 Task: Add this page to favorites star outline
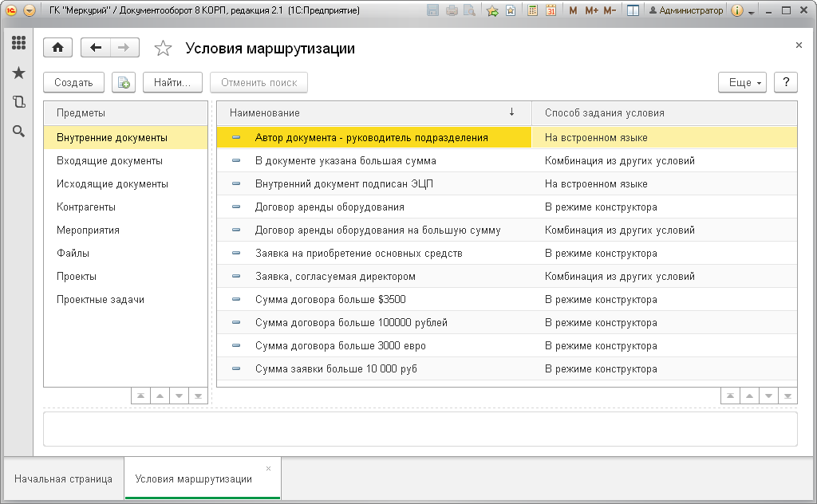pyautogui.click(x=163, y=49)
